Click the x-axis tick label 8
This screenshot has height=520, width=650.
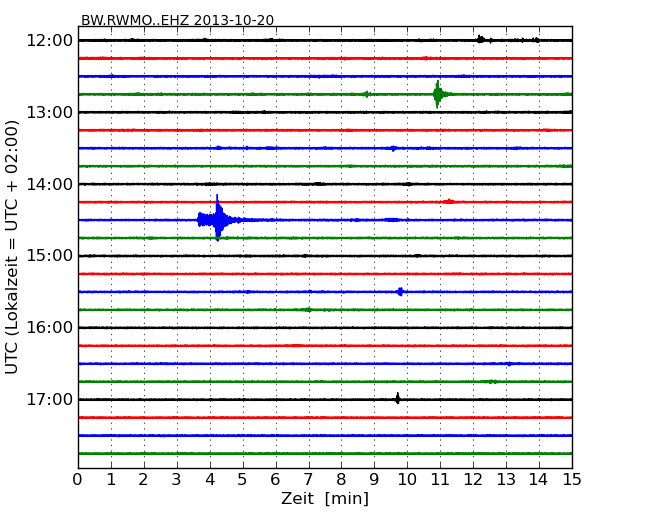341,480
